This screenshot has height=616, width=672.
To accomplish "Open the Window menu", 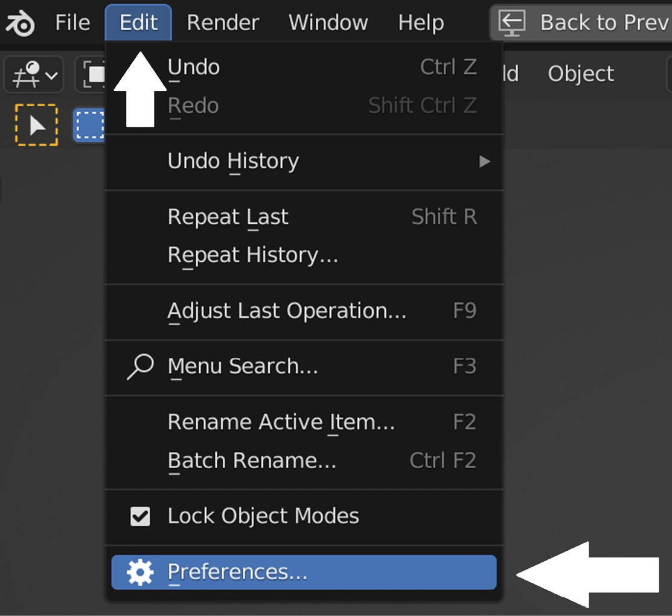I will pyautogui.click(x=328, y=22).
